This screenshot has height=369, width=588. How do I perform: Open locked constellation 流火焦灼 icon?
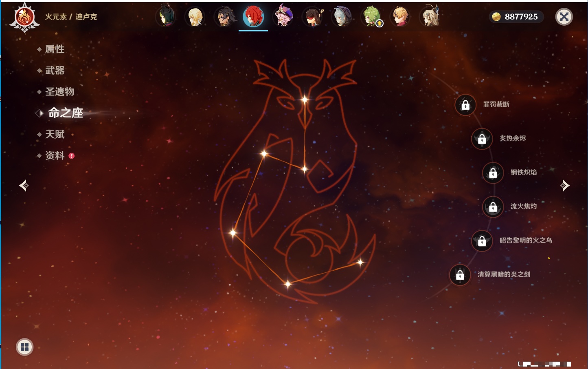pos(493,207)
